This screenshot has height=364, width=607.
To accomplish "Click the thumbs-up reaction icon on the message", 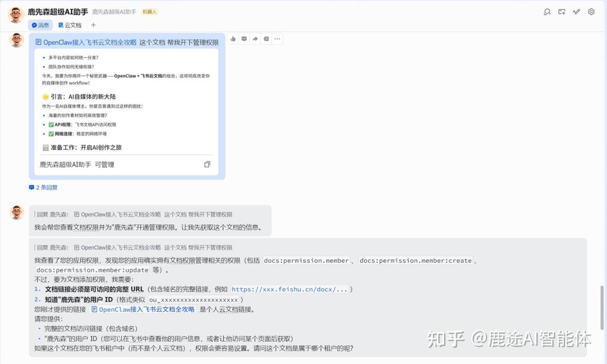I will coord(233,39).
